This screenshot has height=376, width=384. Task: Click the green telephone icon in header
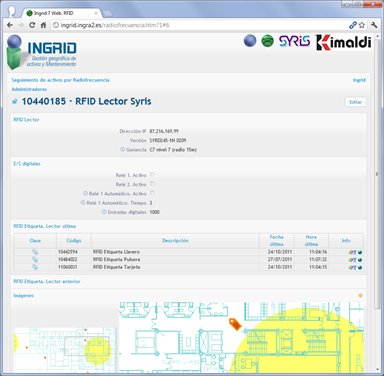pyautogui.click(x=267, y=41)
